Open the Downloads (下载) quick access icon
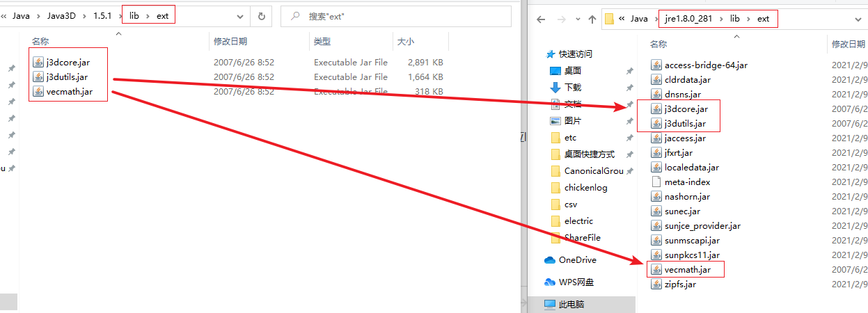Viewport: 868px width, 313px height. tap(555, 88)
